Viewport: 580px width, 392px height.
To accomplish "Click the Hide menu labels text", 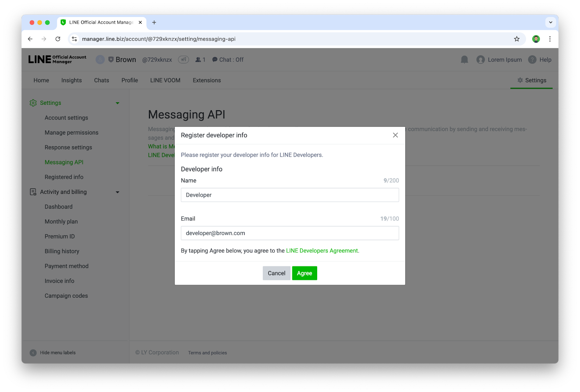I will click(58, 352).
